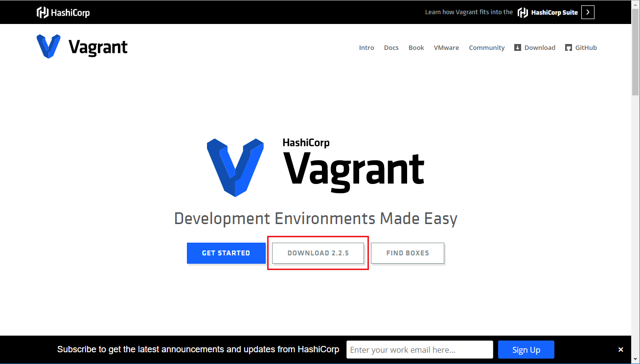Click the 'Learn how Vagrant fits into the' text
The image size is (640, 364).
click(x=469, y=12)
